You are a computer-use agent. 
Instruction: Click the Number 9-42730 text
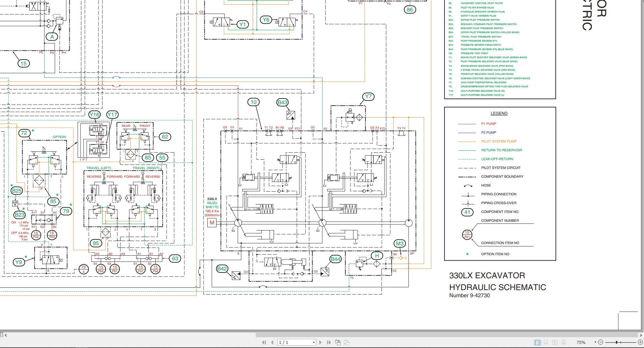coord(469,296)
